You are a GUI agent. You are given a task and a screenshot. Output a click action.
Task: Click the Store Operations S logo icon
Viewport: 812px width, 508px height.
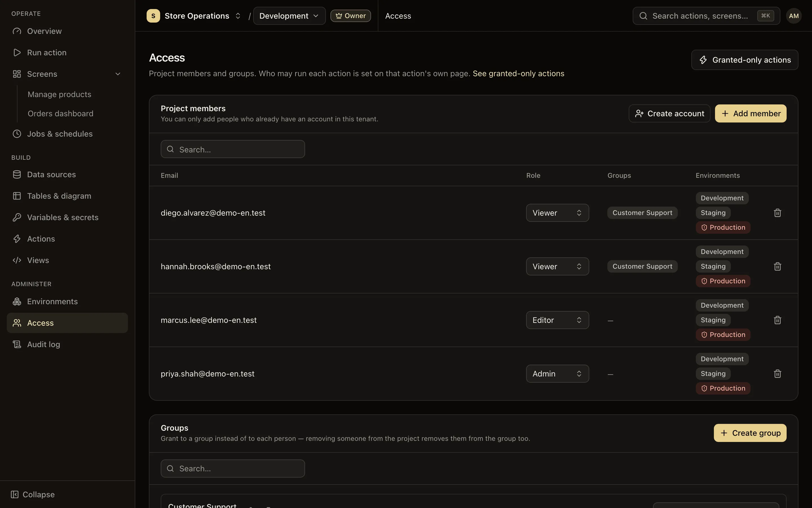click(x=153, y=16)
